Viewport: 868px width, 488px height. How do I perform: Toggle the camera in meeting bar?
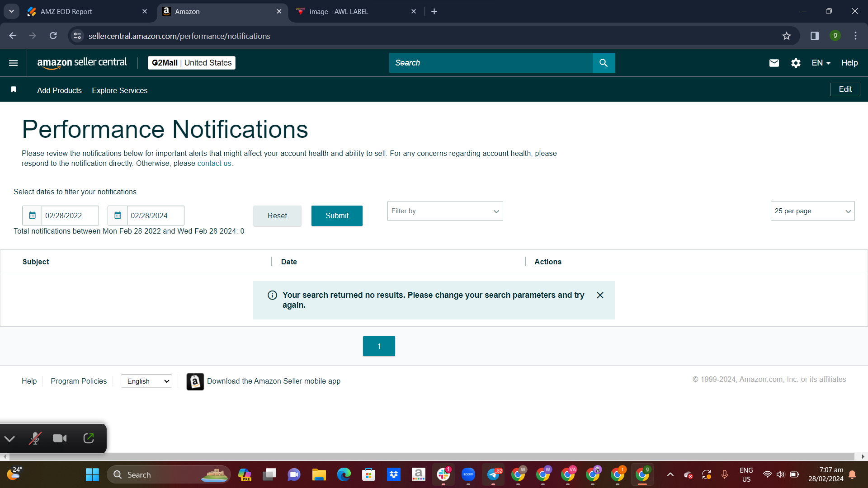[x=60, y=438]
